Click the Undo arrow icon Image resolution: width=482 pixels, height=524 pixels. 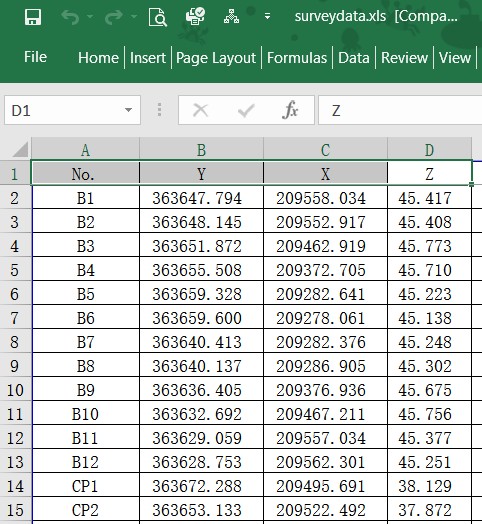(70, 17)
